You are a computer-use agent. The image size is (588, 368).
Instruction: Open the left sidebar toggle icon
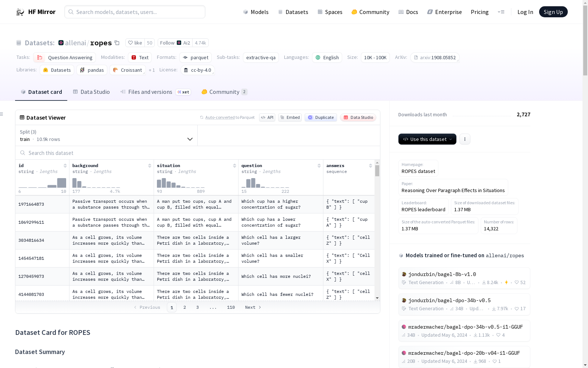tap(2, 114)
